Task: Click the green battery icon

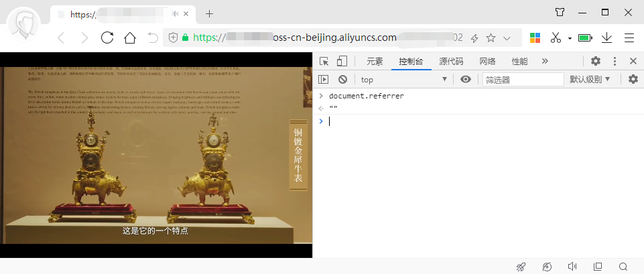Action: tap(585, 38)
